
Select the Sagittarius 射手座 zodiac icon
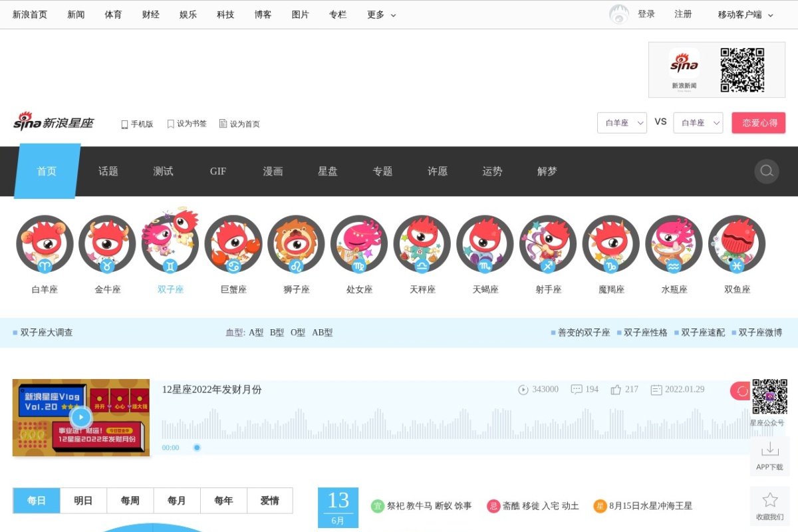(x=548, y=244)
